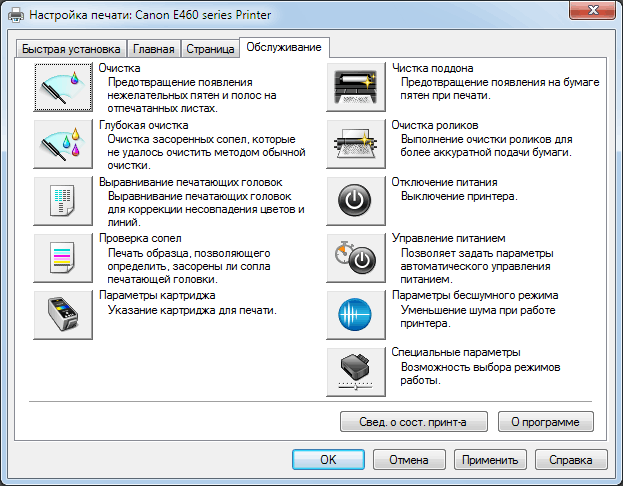Screen dimensions: 623x486
Task: Click 'Выключение принтера.' description text
Action: coord(459,196)
